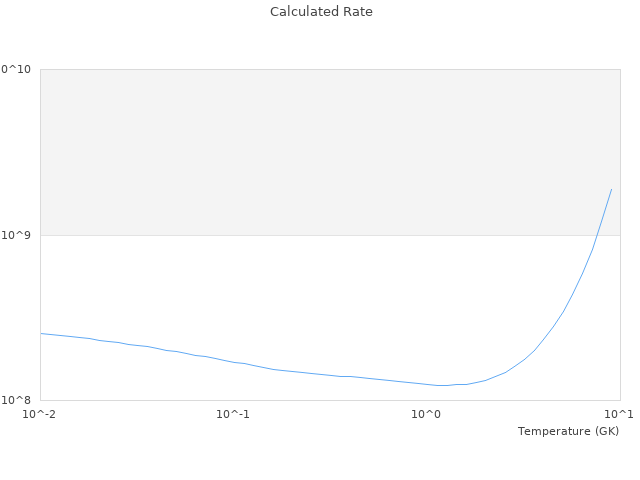Click the curve's minimum near 10^0
The height and width of the screenshot is (480, 640).
(x=443, y=385)
